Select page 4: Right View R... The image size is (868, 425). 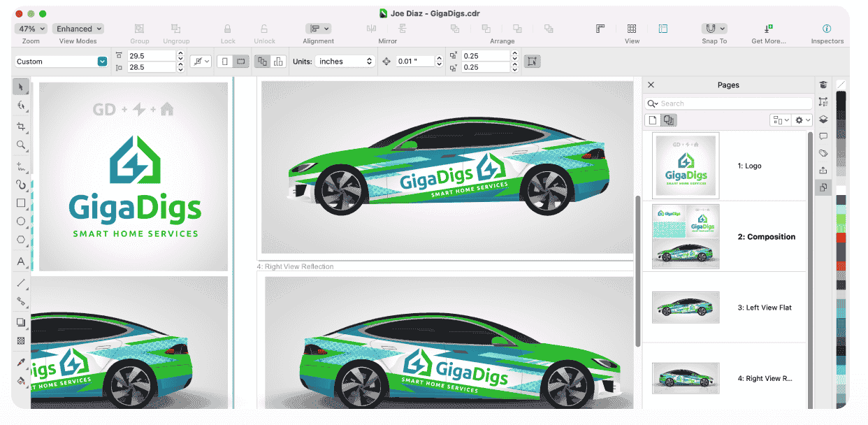pos(724,378)
